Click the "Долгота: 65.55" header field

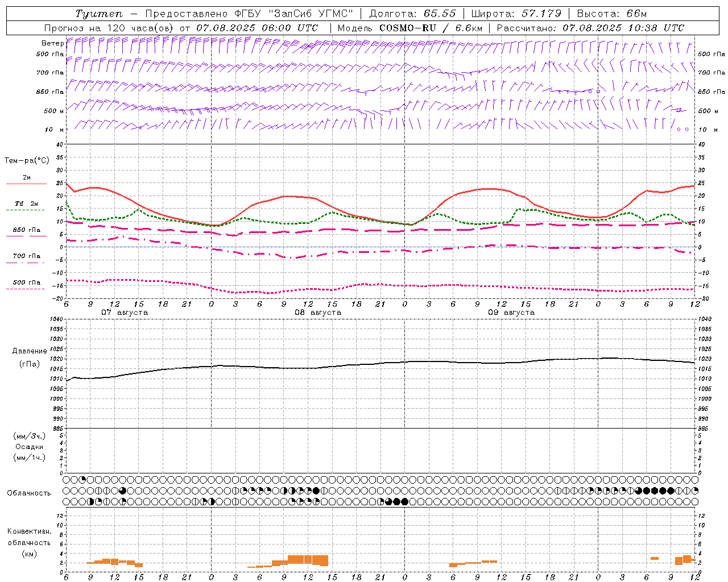(x=413, y=14)
